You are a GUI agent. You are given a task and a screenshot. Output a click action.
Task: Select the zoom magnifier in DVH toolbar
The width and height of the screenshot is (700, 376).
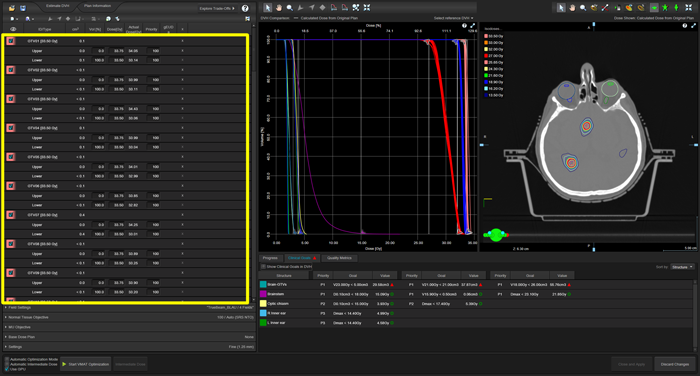tap(290, 8)
